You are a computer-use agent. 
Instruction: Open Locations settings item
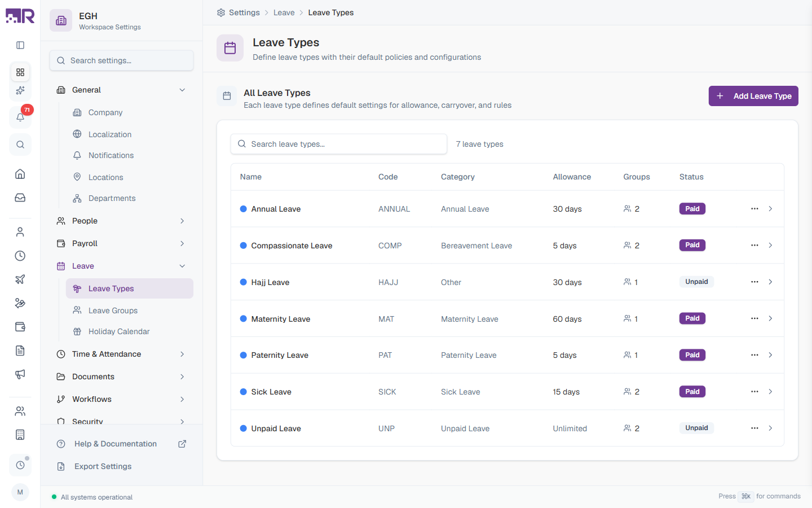(129, 177)
